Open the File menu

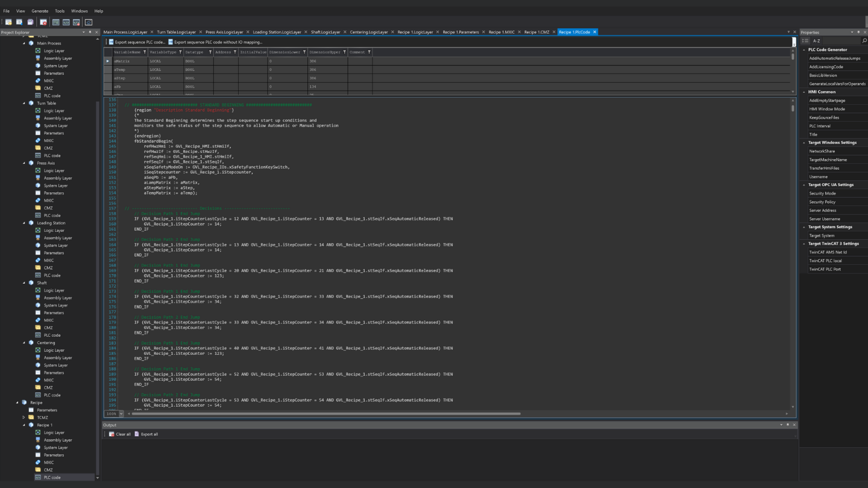(7, 11)
